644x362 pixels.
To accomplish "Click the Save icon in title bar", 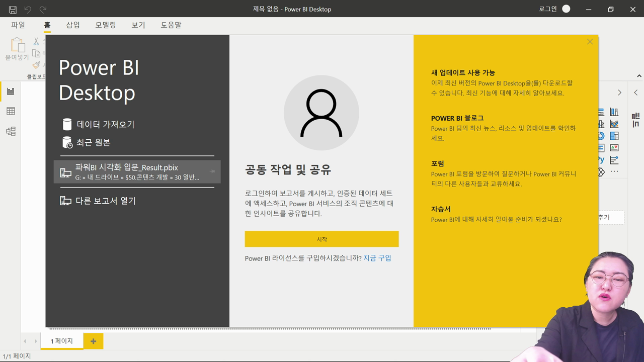I will pyautogui.click(x=13, y=10).
